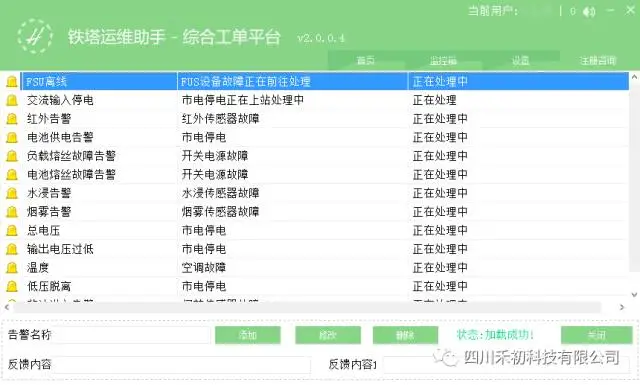Select the 输出电压过低 cell
The width and height of the screenshot is (640, 385).
click(x=60, y=249)
